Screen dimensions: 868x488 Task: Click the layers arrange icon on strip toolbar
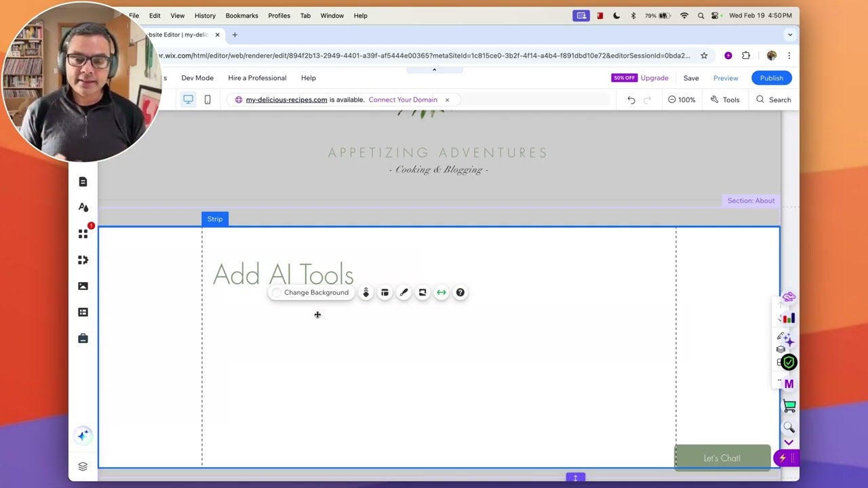pos(366,293)
